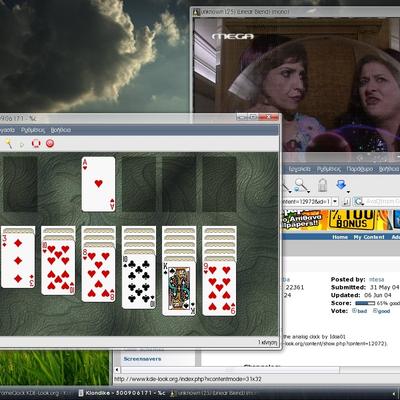Select the 'good' vote radio button

tap(375, 311)
